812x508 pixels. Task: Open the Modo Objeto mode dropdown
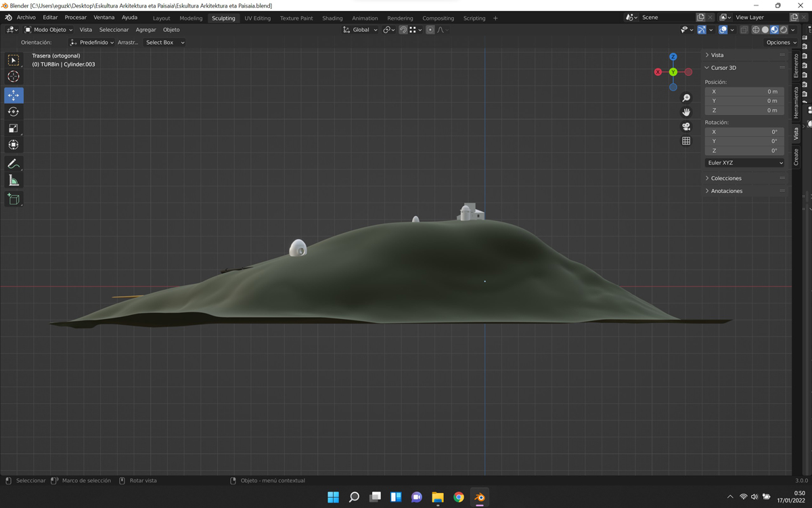49,30
